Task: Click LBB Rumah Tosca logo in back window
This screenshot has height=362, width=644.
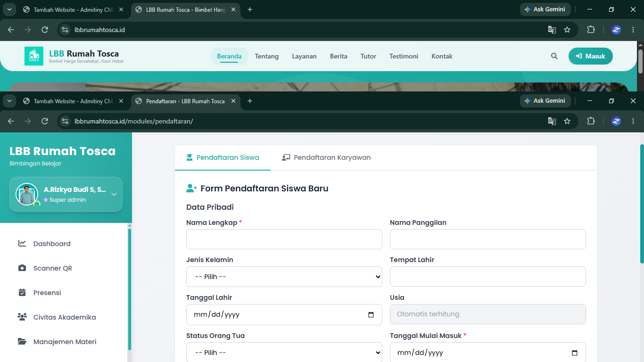Action: (x=34, y=56)
